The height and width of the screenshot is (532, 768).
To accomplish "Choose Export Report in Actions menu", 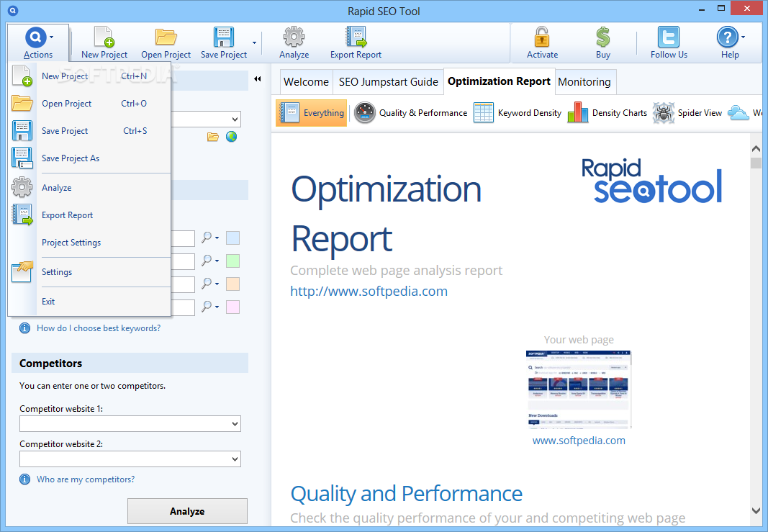I will 90,215.
